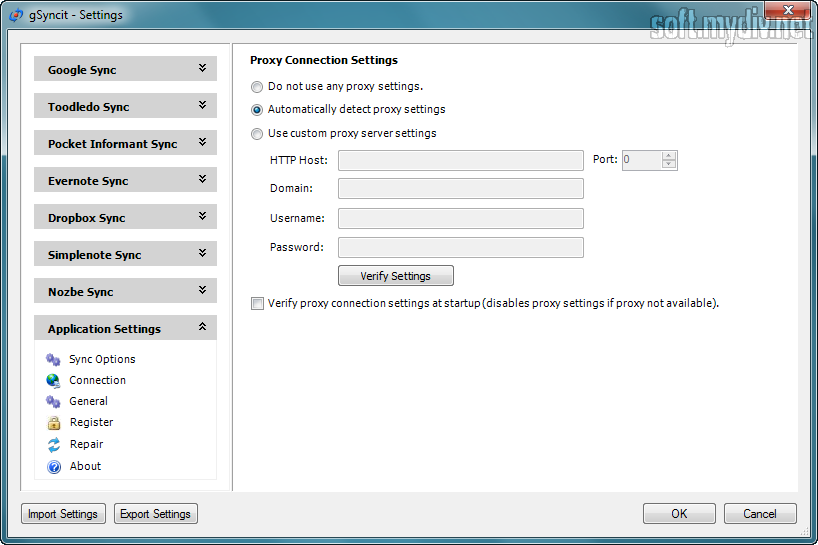Click the General gears icon
This screenshot has height=545, width=818.
click(x=54, y=401)
